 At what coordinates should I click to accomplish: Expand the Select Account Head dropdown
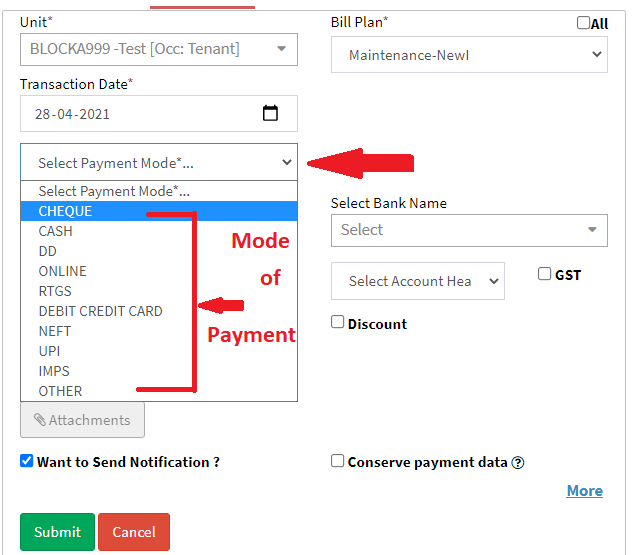(x=417, y=282)
